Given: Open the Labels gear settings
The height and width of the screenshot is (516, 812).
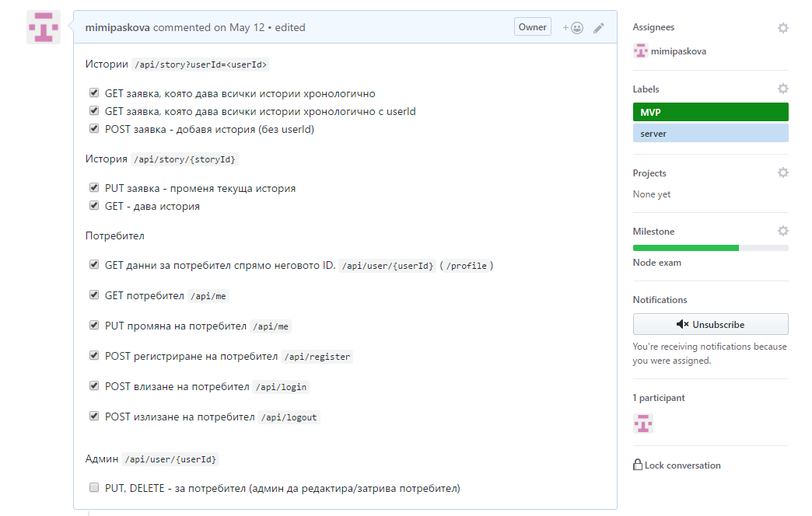Looking at the screenshot, I should (x=782, y=89).
